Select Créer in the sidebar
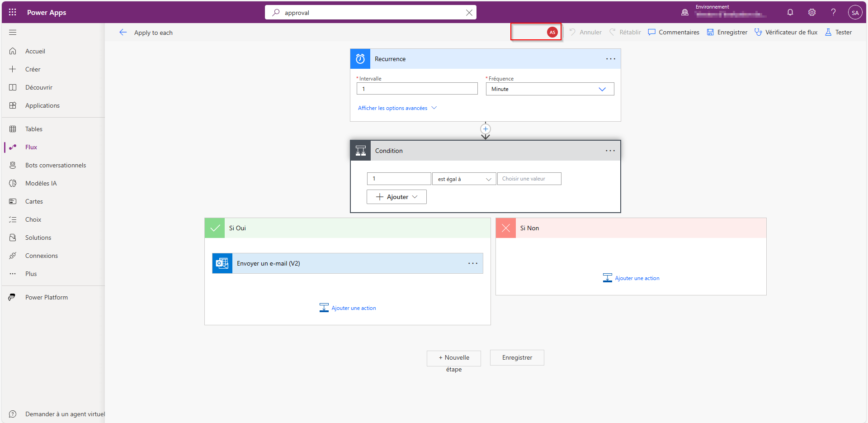Screen dimensions: 868x423 tap(53, 69)
